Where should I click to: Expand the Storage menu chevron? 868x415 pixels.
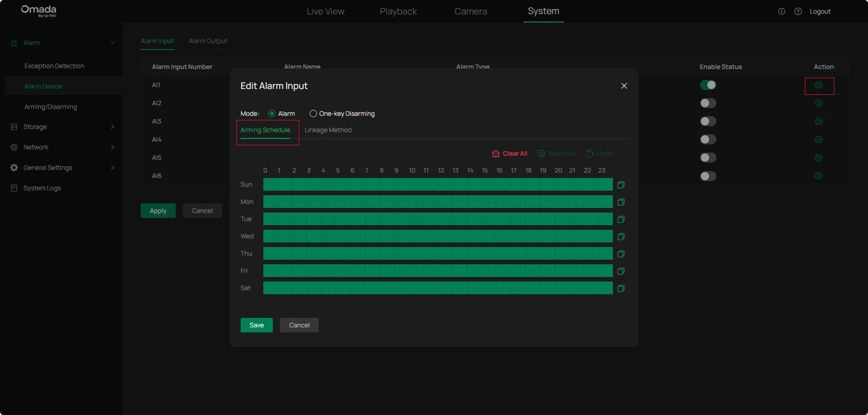(x=113, y=127)
